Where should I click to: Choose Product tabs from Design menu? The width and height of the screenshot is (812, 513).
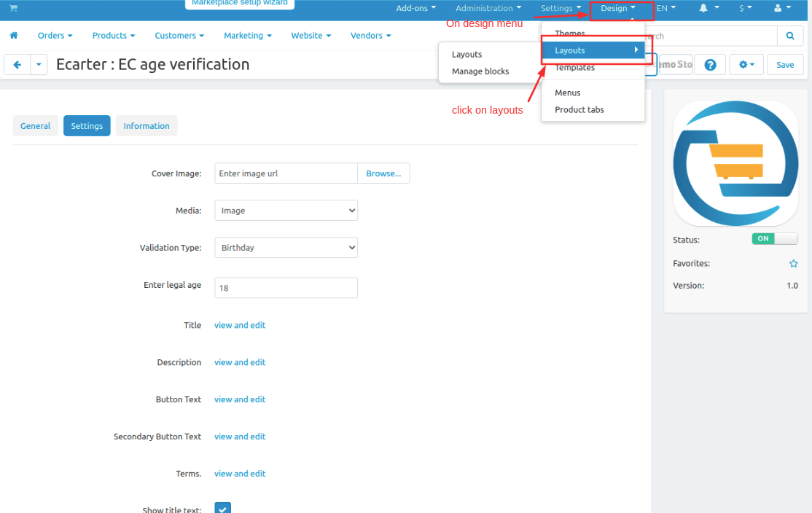pos(579,110)
